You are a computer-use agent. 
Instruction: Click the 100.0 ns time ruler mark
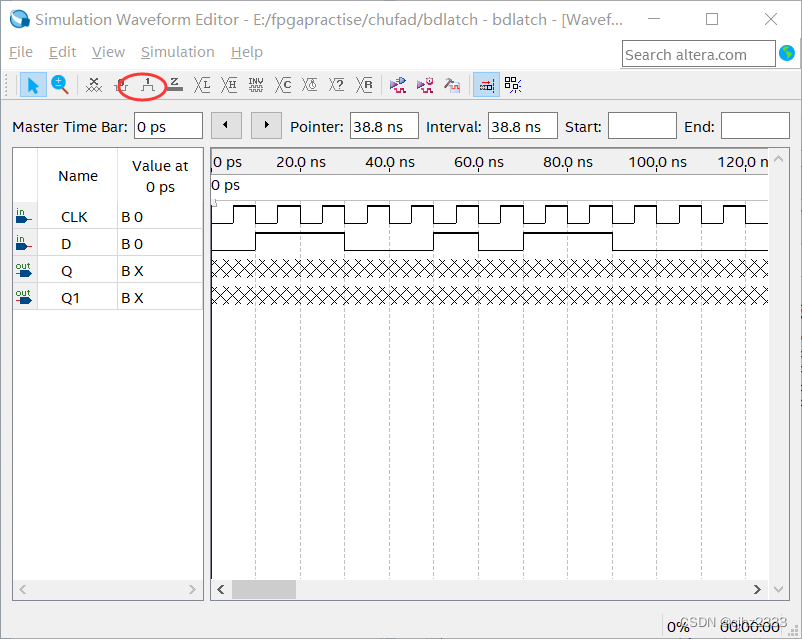click(x=657, y=162)
